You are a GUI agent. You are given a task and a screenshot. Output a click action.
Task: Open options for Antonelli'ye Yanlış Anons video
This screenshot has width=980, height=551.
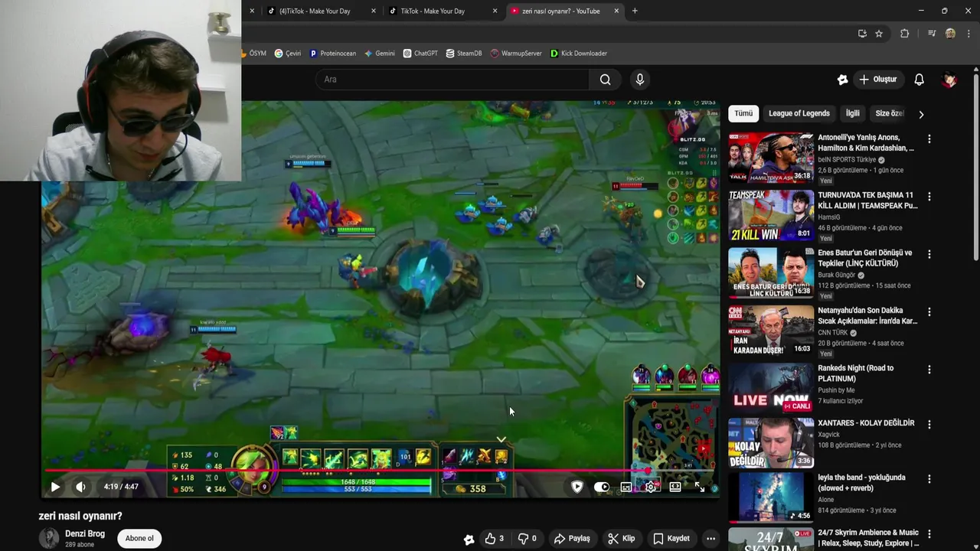(929, 139)
